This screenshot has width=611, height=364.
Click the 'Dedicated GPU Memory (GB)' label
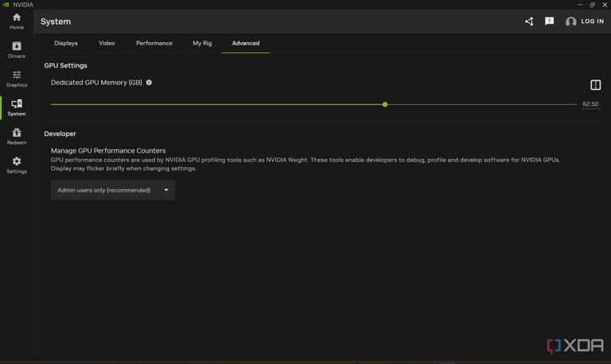[x=96, y=83]
